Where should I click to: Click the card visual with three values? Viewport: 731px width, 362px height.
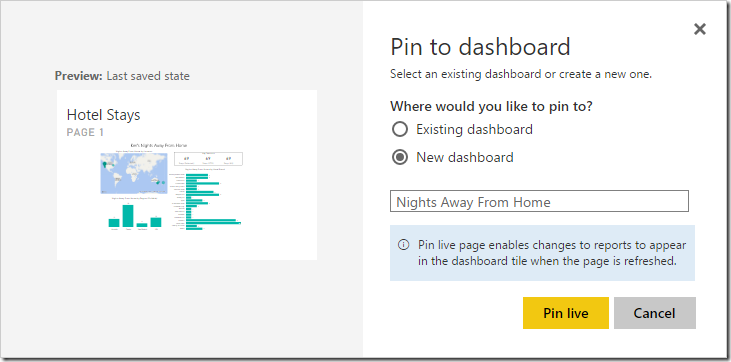pyautogui.click(x=208, y=159)
